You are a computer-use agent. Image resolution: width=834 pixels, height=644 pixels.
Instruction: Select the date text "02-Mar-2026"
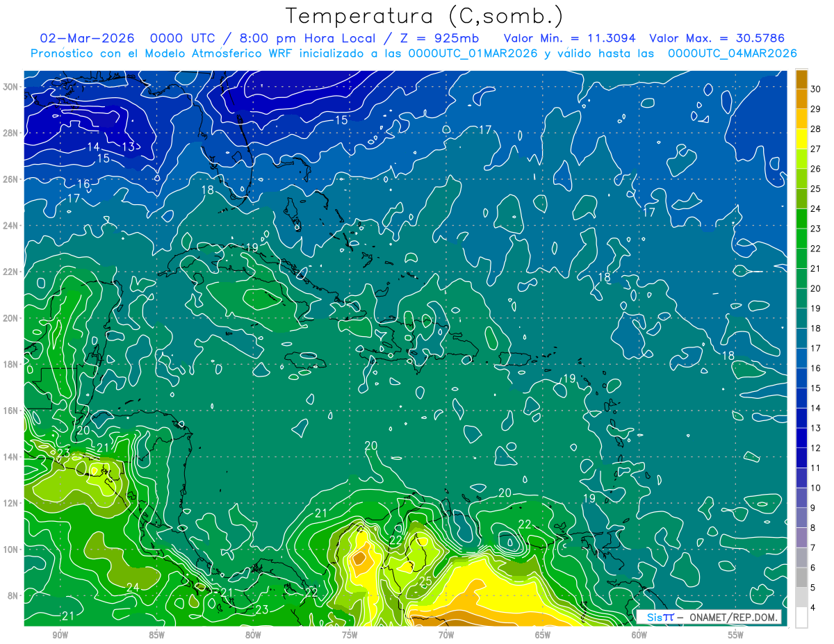(x=88, y=38)
